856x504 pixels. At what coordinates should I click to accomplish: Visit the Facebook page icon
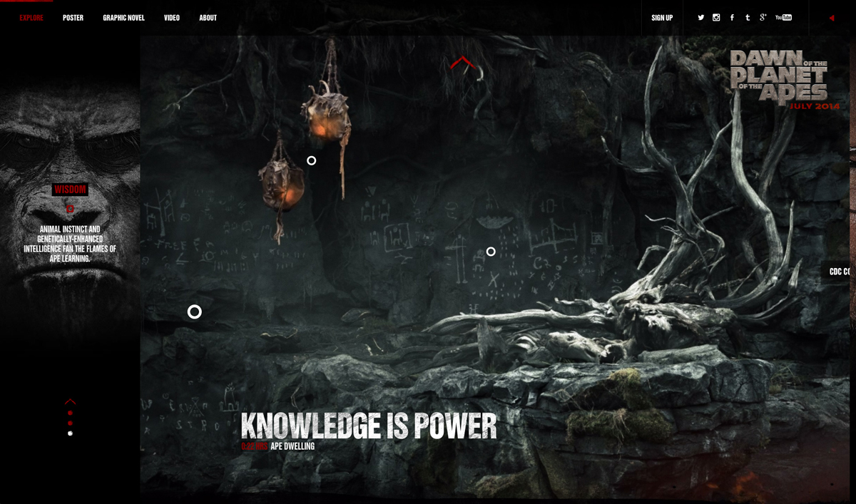[732, 18]
